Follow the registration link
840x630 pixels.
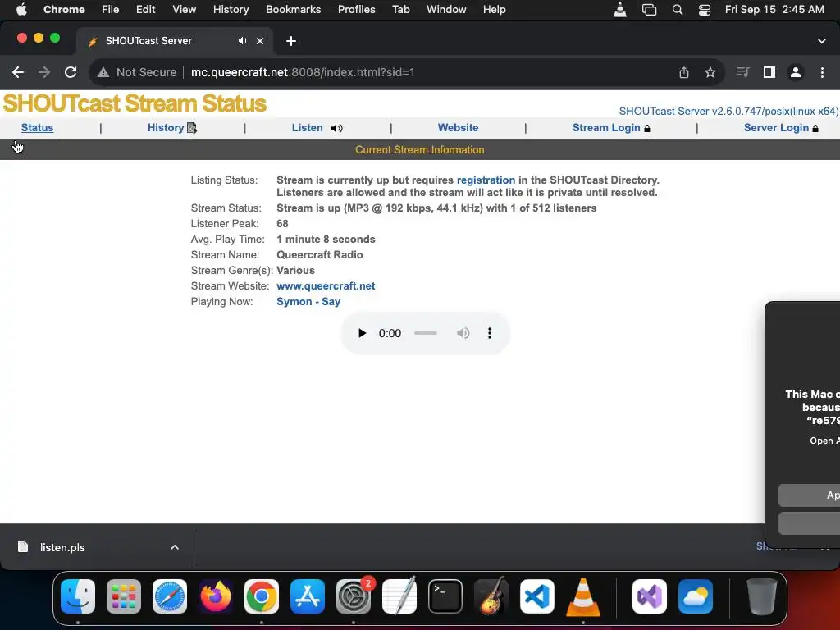click(x=486, y=180)
